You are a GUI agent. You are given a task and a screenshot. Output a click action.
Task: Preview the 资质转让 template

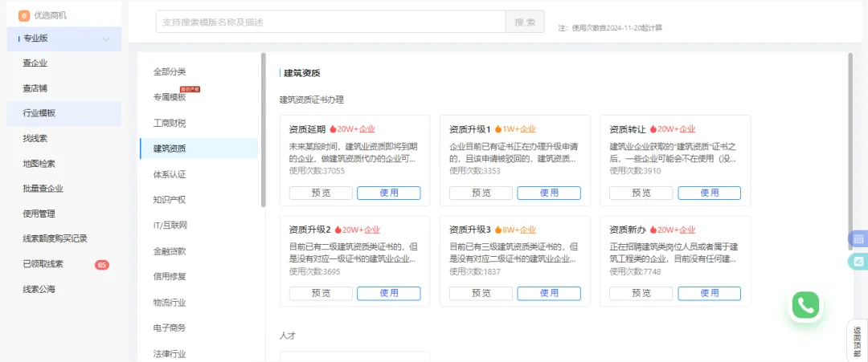[641, 193]
